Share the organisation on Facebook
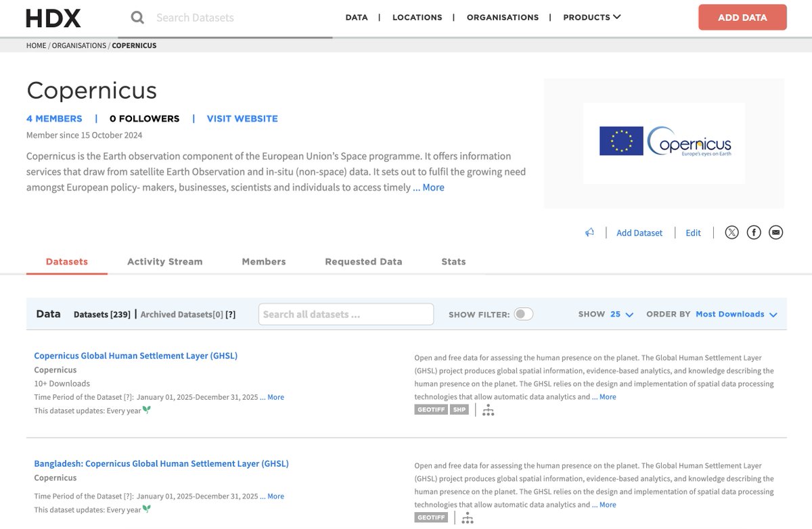The image size is (812, 529). coord(754,232)
